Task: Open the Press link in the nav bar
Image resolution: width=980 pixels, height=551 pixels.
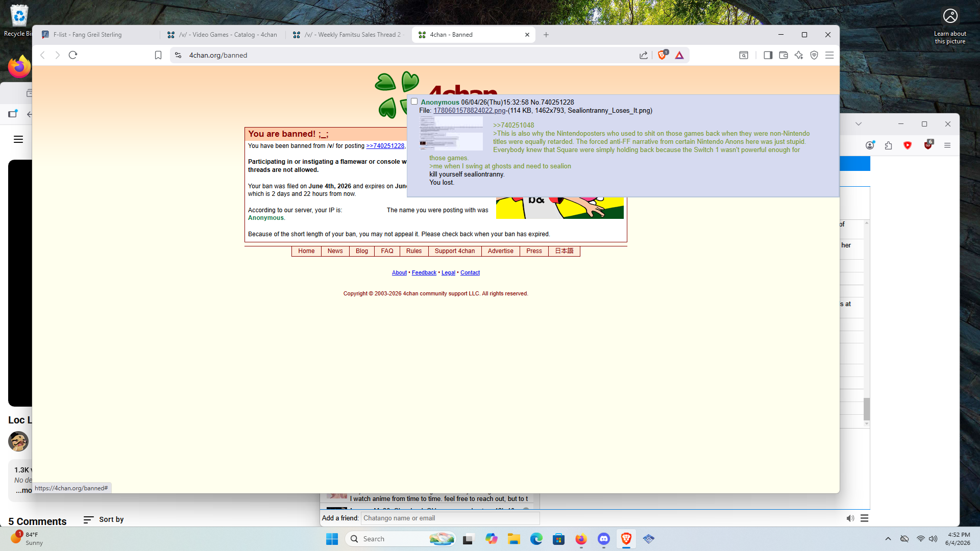Action: pos(534,251)
